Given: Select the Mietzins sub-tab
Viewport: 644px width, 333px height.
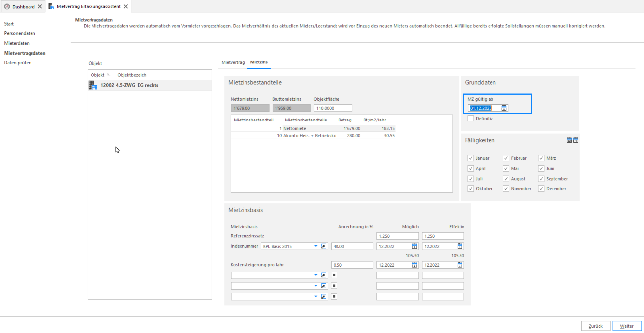Looking at the screenshot, I should pos(258,62).
